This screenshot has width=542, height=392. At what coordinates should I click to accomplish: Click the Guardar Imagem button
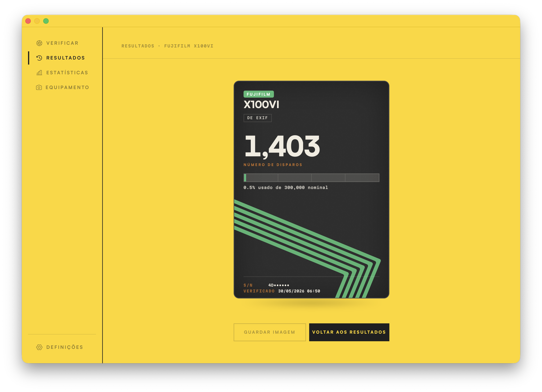[x=270, y=332]
